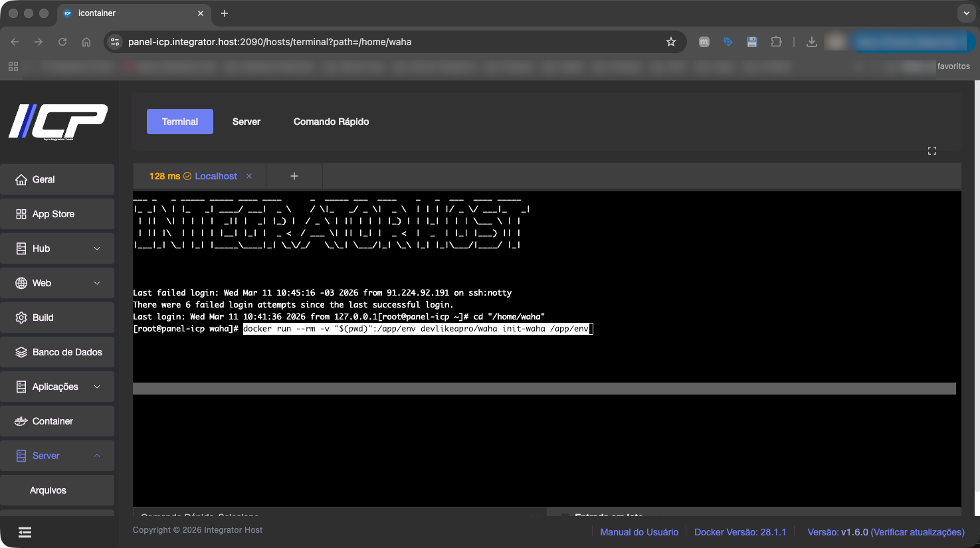The height and width of the screenshot is (548, 980).
Task: Close the Localhost terminal tab
Action: [249, 176]
